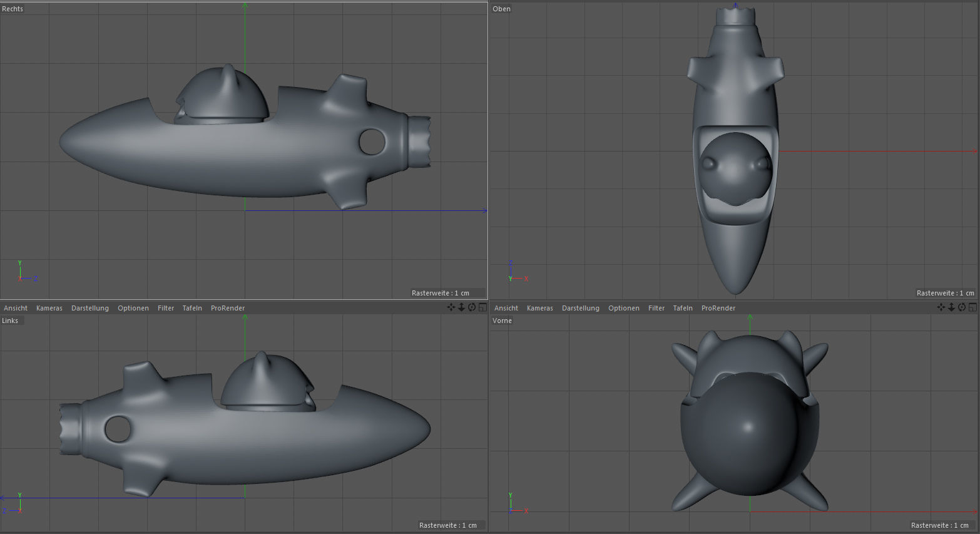Toggle Vorne viewport to single-view layout
This screenshot has height=534, width=980.
click(x=972, y=307)
